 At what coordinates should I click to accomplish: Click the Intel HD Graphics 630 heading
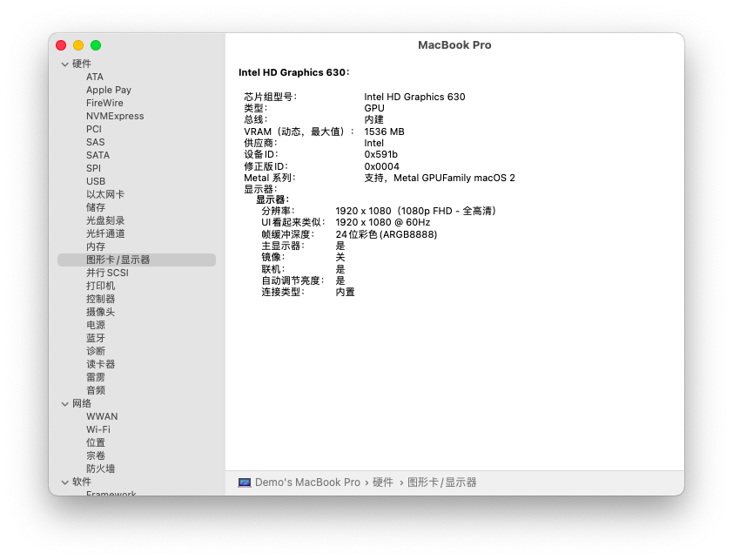tap(294, 72)
